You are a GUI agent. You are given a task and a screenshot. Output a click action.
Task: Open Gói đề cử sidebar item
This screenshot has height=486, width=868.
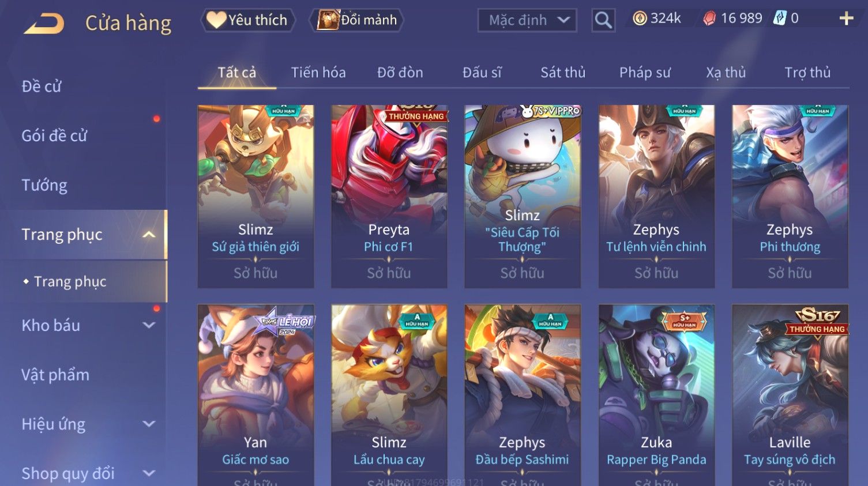pos(54,135)
